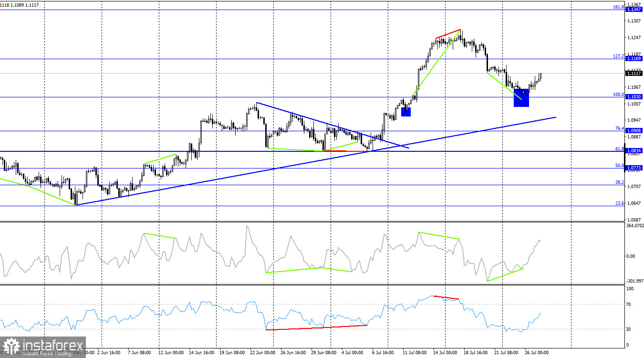Click the 1.0647 price axis value

634,203
